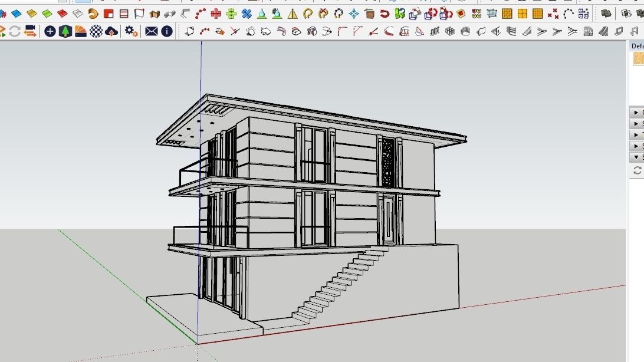
Task: Click the black dotted arc icon
Action: point(569,14)
